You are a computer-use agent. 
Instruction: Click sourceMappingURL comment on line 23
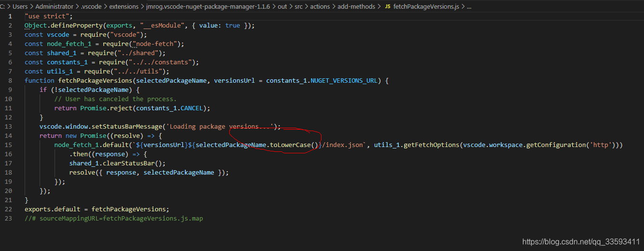click(x=114, y=218)
